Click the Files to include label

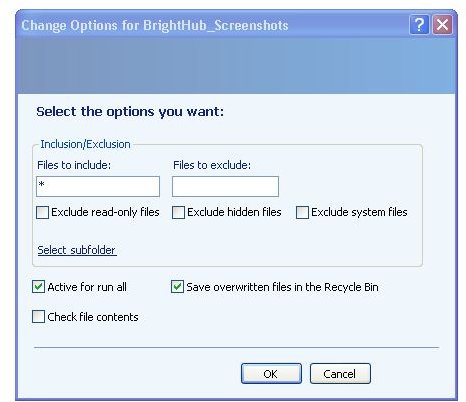point(74,165)
